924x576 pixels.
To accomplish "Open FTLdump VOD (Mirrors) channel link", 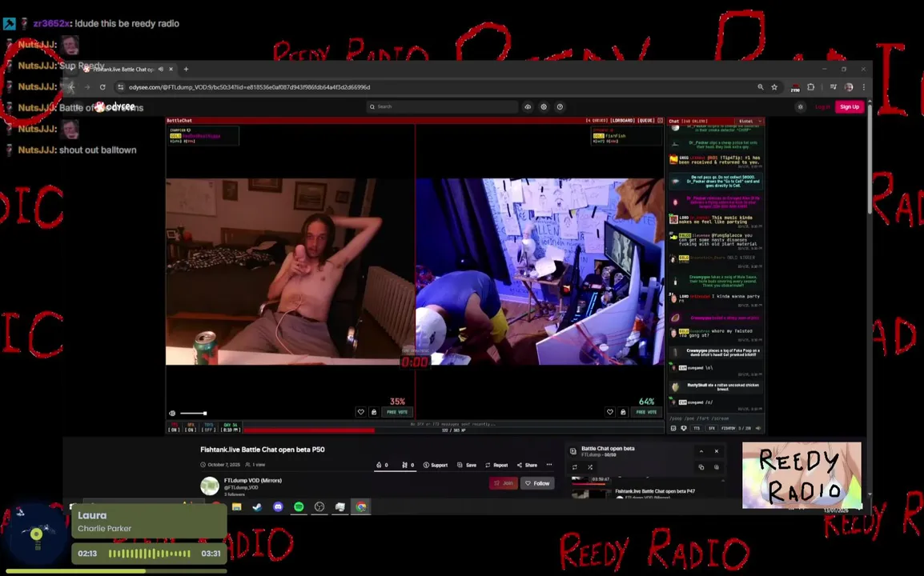I will [x=253, y=481].
